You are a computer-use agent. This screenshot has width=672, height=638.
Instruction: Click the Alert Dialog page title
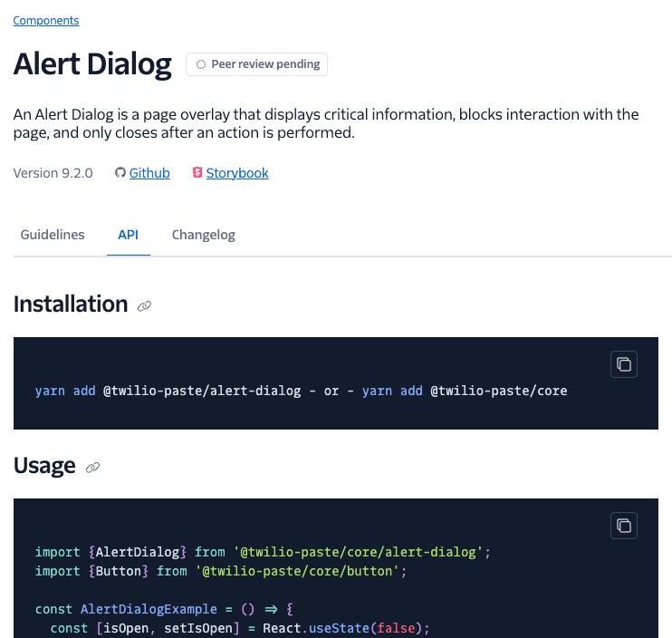click(x=92, y=64)
